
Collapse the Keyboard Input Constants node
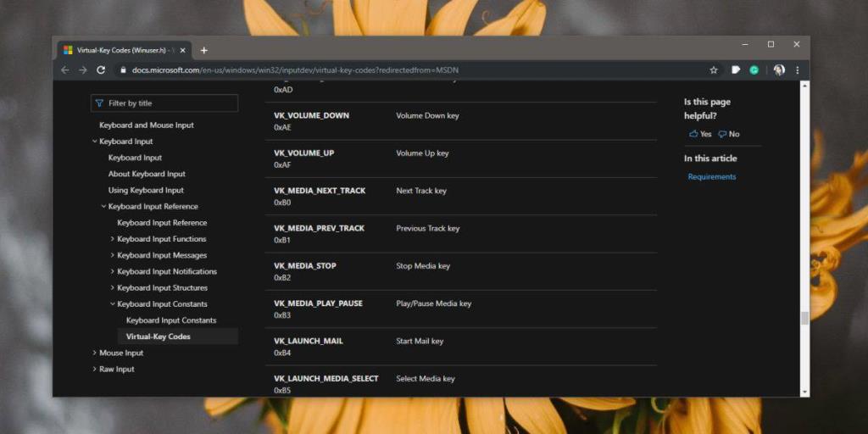(x=113, y=304)
